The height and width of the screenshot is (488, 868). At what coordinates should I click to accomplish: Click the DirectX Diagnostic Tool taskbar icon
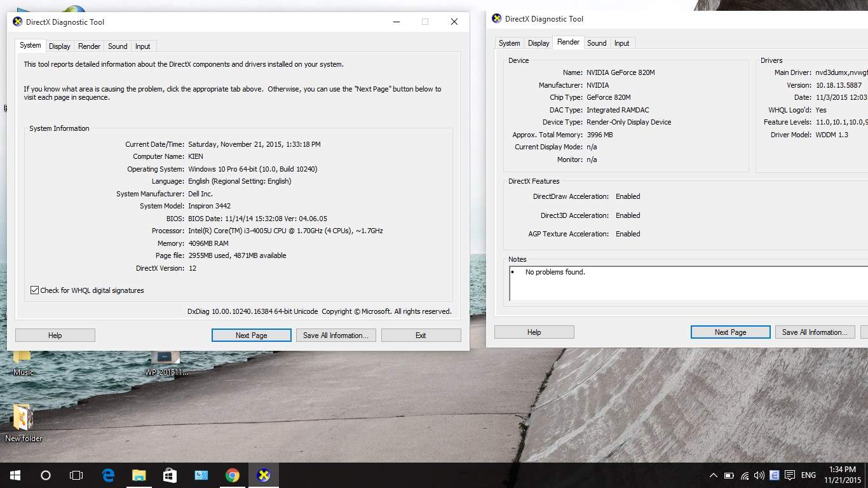click(263, 475)
